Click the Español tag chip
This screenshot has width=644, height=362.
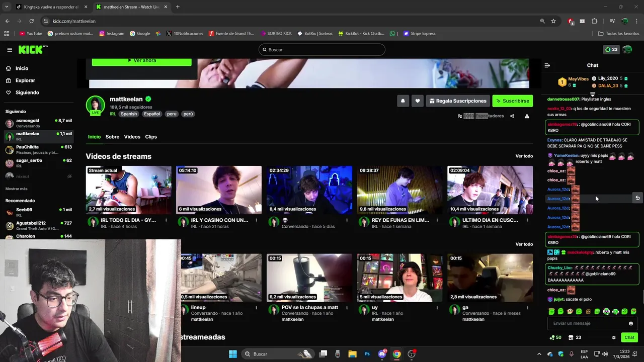152,114
